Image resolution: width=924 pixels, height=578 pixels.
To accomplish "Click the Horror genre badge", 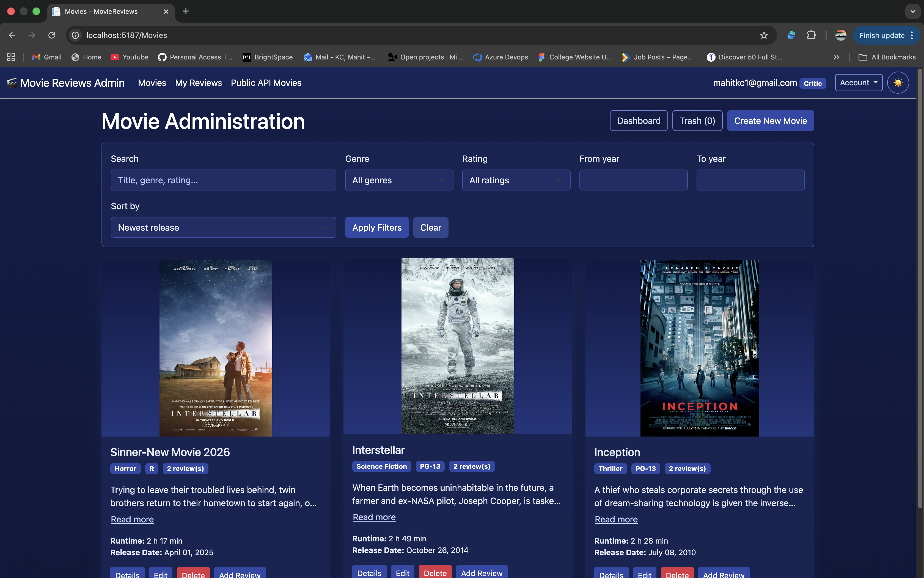I will tap(126, 469).
